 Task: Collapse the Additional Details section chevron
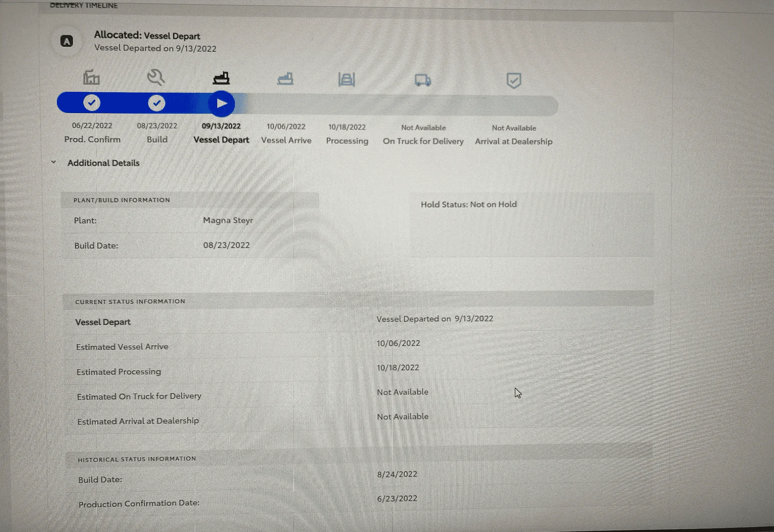(x=54, y=162)
